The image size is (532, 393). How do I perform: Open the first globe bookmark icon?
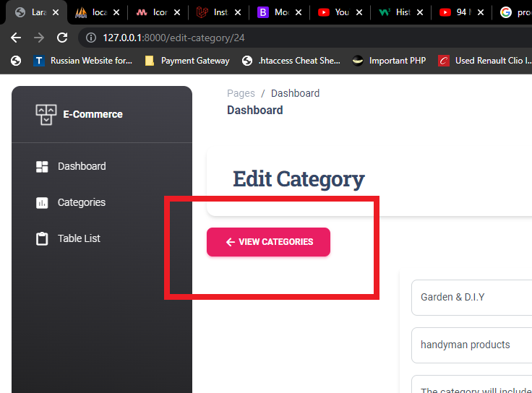(x=16, y=61)
